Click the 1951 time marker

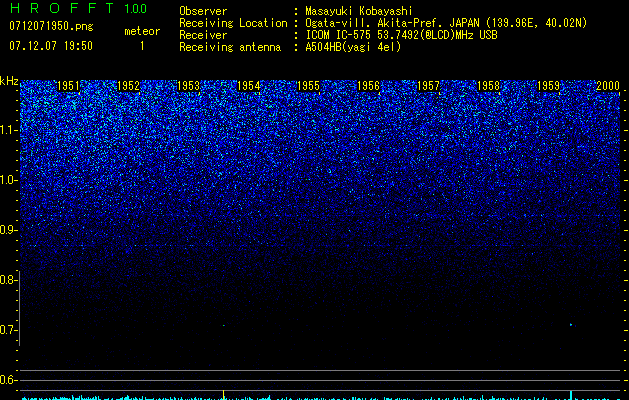[x=69, y=86]
